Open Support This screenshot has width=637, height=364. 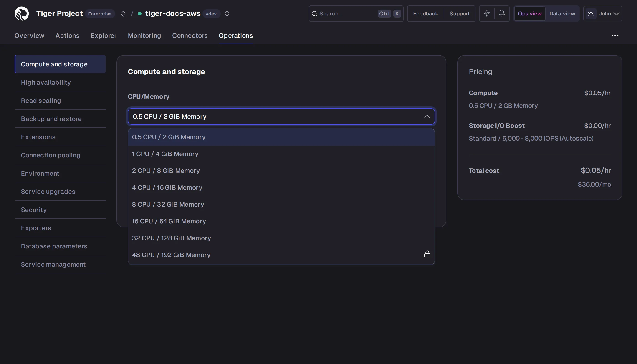pos(459,14)
